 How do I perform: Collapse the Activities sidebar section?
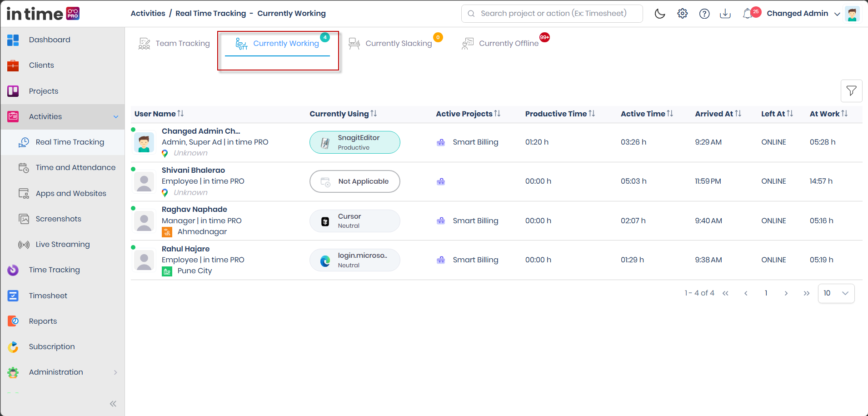[x=116, y=117]
